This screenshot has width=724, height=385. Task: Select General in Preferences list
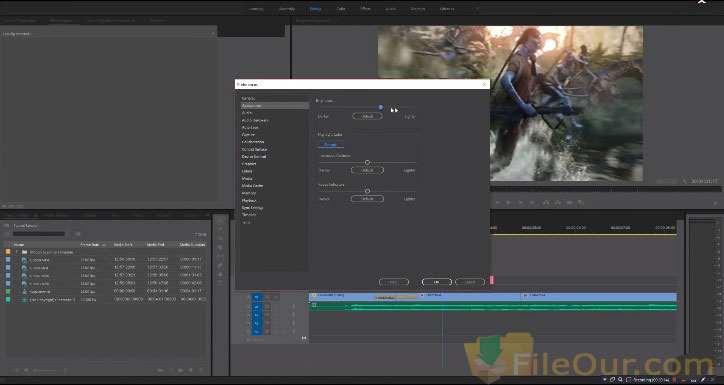pos(248,98)
